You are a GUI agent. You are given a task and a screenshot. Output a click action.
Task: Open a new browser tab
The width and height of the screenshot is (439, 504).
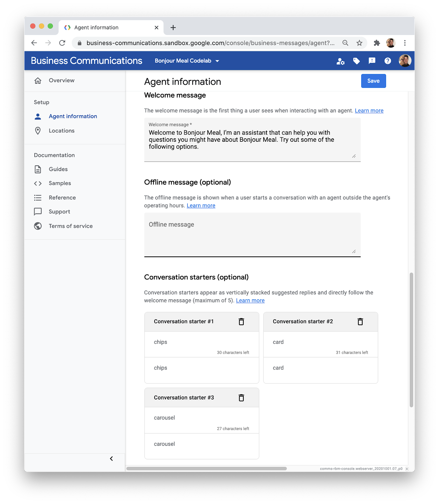[173, 28]
